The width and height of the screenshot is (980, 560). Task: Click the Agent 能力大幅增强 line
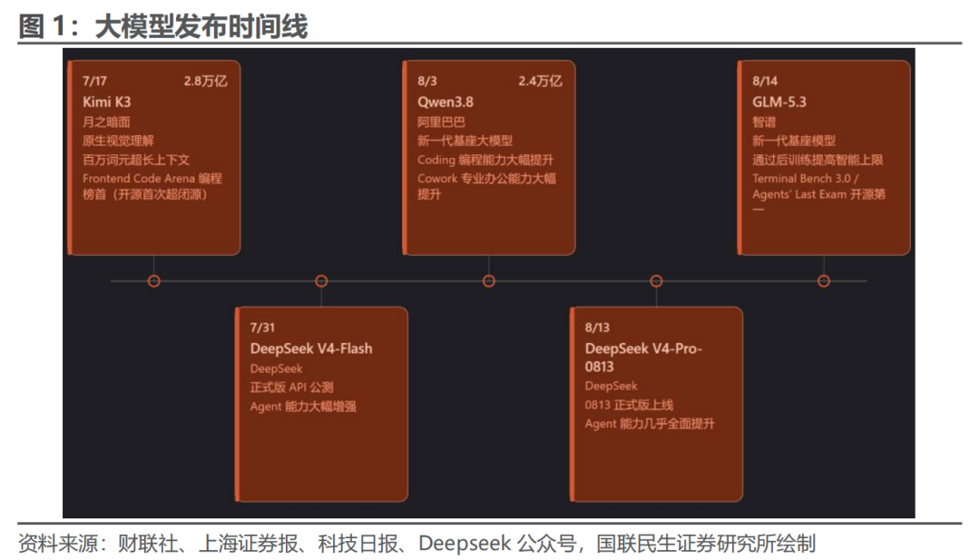[x=303, y=407]
